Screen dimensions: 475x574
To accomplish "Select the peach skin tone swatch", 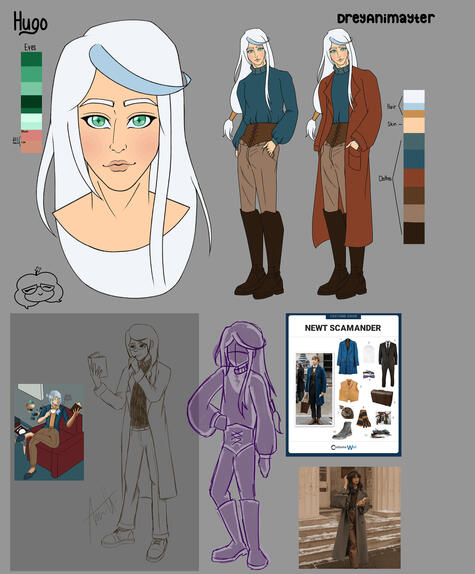I will 414,125.
